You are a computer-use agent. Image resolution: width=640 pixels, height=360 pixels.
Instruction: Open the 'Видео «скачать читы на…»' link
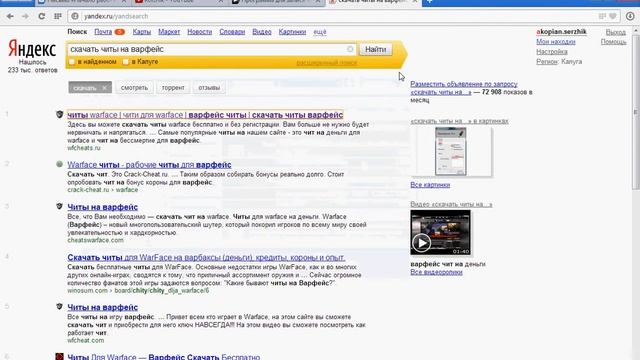[x=451, y=204]
